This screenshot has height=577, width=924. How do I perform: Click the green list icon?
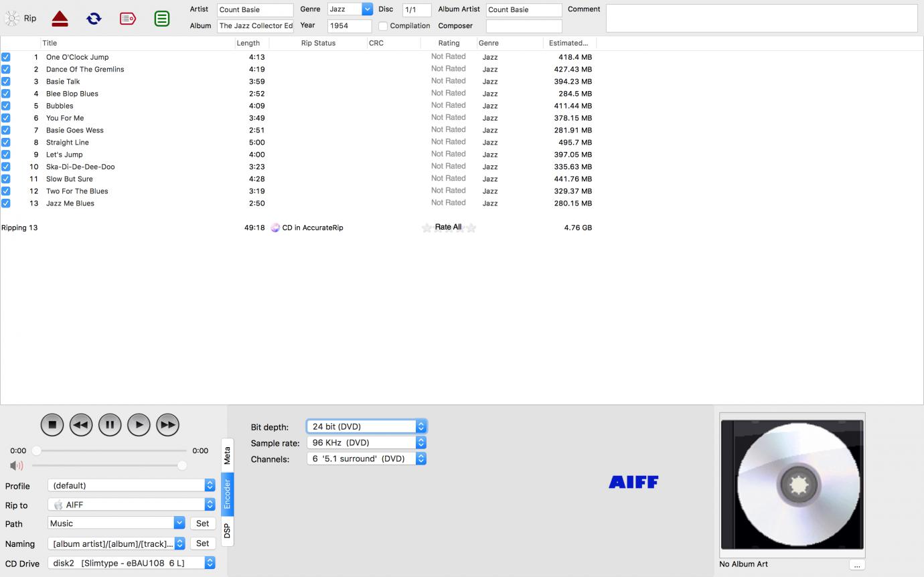pyautogui.click(x=161, y=19)
